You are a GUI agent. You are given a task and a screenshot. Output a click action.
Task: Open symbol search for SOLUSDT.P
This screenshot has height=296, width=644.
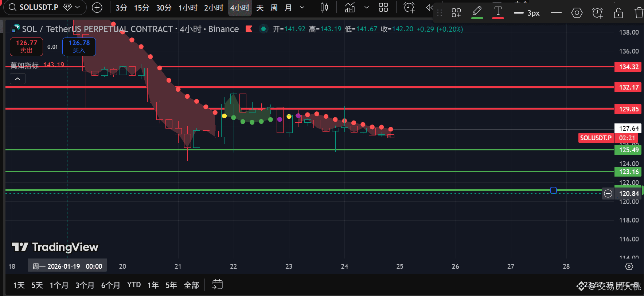coord(34,7)
